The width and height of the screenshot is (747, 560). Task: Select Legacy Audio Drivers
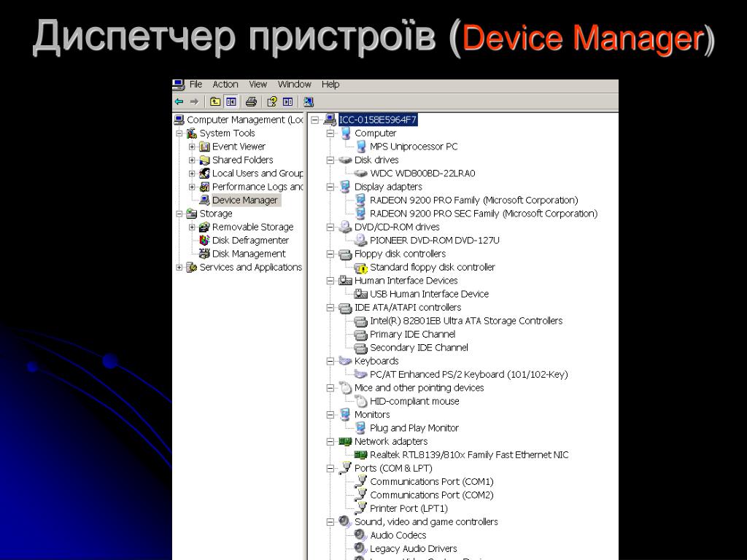coord(414,548)
